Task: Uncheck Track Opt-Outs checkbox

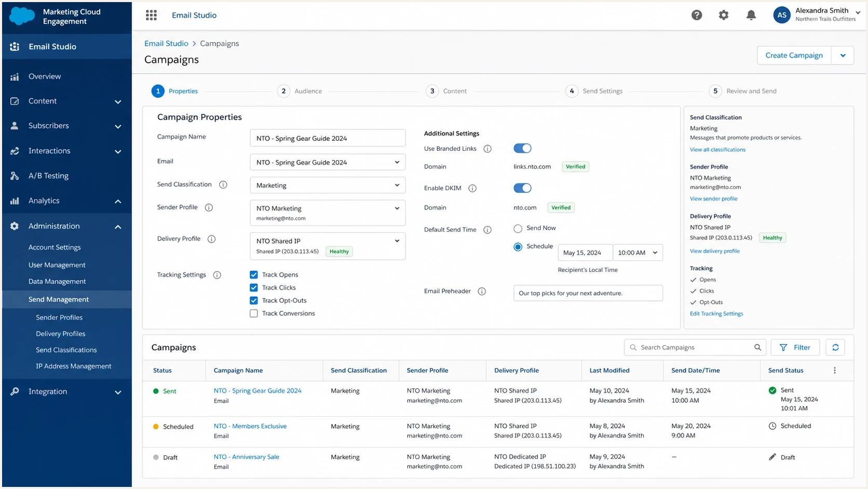Action: click(254, 300)
